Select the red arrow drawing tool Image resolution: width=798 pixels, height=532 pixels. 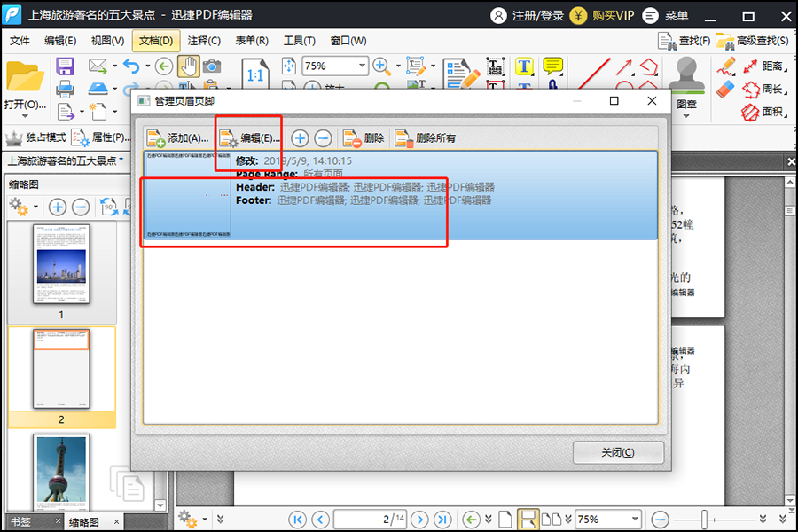coord(624,66)
